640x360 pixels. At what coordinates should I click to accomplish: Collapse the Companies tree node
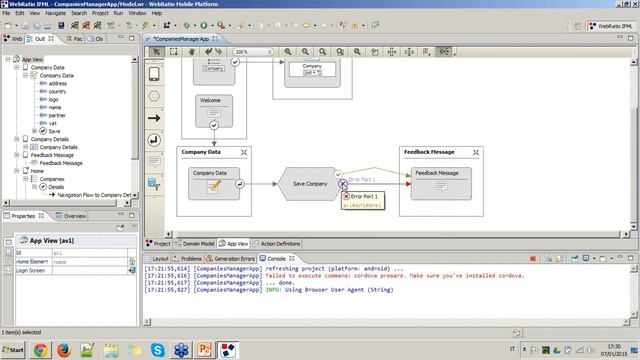[26, 179]
